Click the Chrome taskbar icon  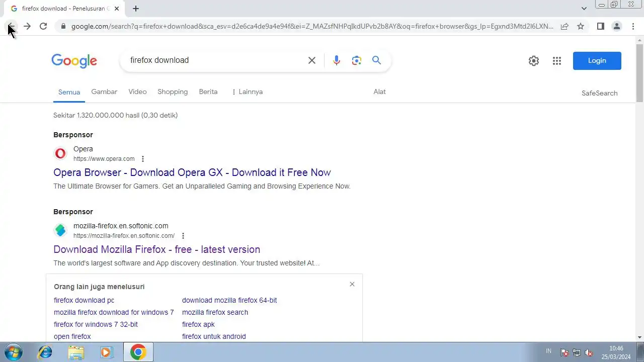(x=138, y=352)
